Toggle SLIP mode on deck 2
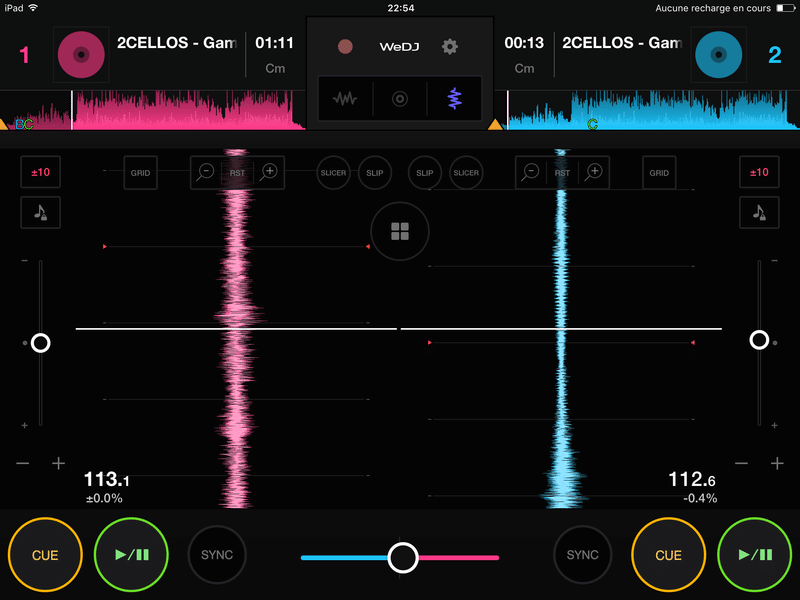The height and width of the screenshot is (600, 800). [x=424, y=173]
